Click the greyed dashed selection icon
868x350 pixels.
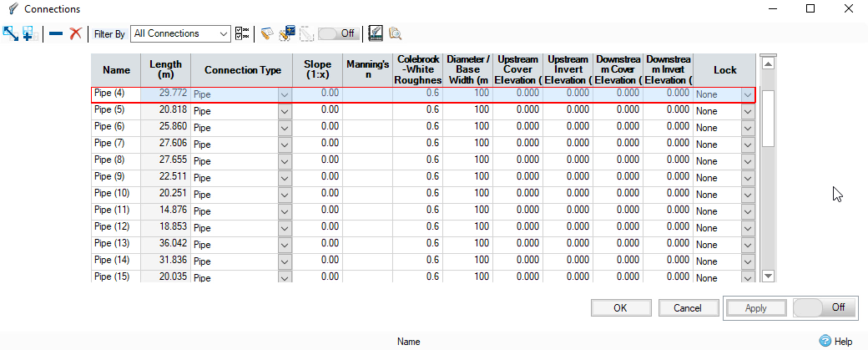coord(306,33)
